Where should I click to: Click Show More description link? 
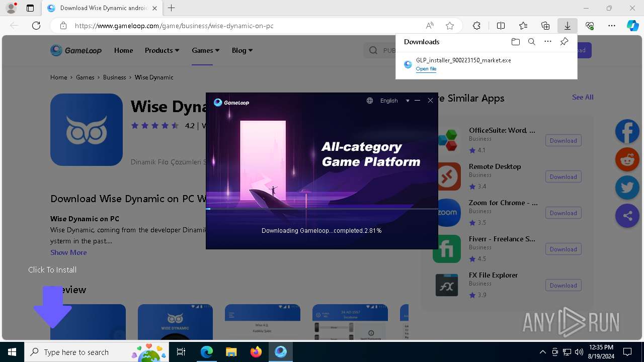(68, 252)
